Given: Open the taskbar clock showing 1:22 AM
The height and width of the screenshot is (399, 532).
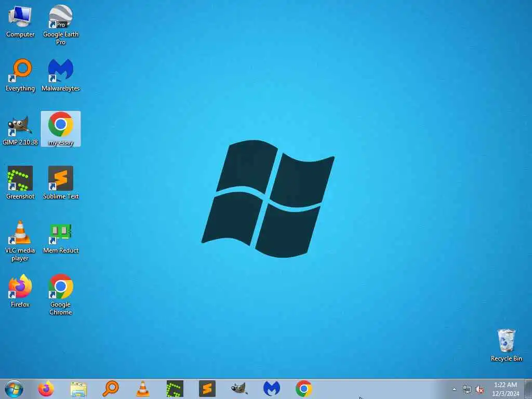Looking at the screenshot, I should (x=506, y=389).
